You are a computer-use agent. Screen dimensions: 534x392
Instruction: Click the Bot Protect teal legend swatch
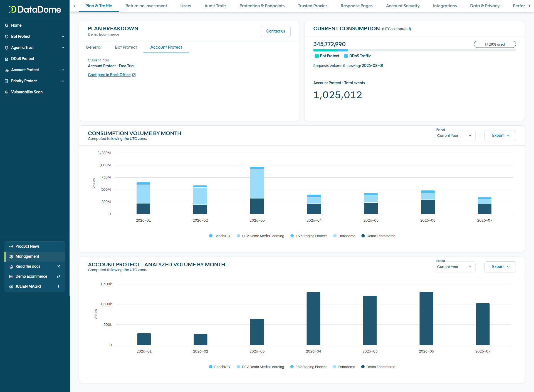point(317,56)
